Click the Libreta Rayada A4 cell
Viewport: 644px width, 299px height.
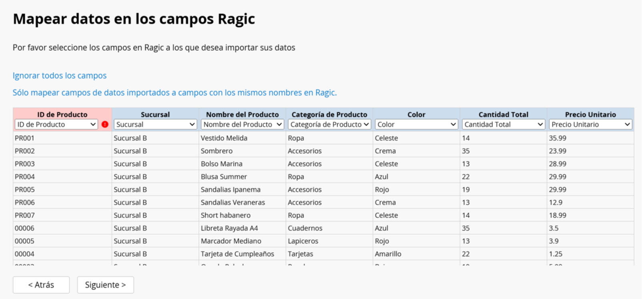click(242, 228)
